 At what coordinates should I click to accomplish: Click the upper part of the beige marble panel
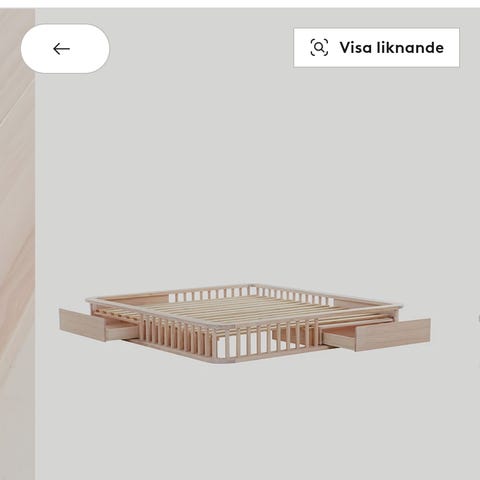17,100
